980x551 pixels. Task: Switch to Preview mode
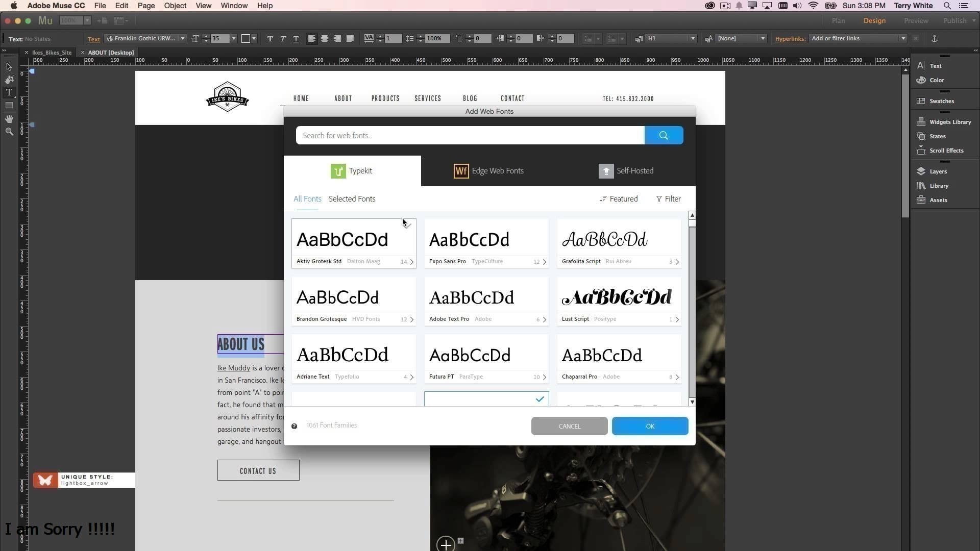click(x=916, y=21)
